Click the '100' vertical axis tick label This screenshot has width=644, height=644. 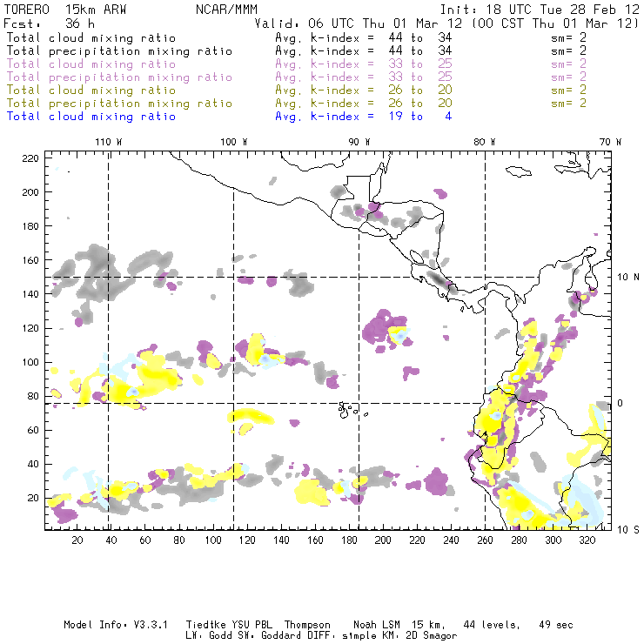(x=30, y=362)
